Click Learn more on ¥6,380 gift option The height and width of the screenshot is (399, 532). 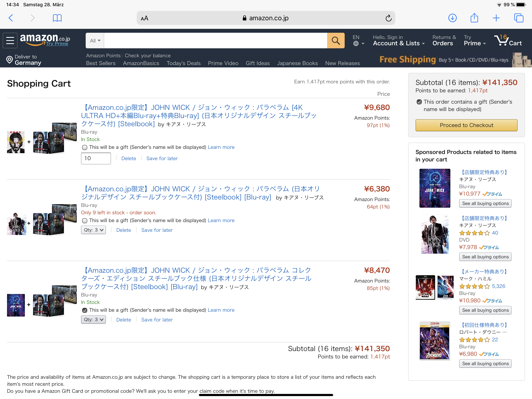coord(221,220)
